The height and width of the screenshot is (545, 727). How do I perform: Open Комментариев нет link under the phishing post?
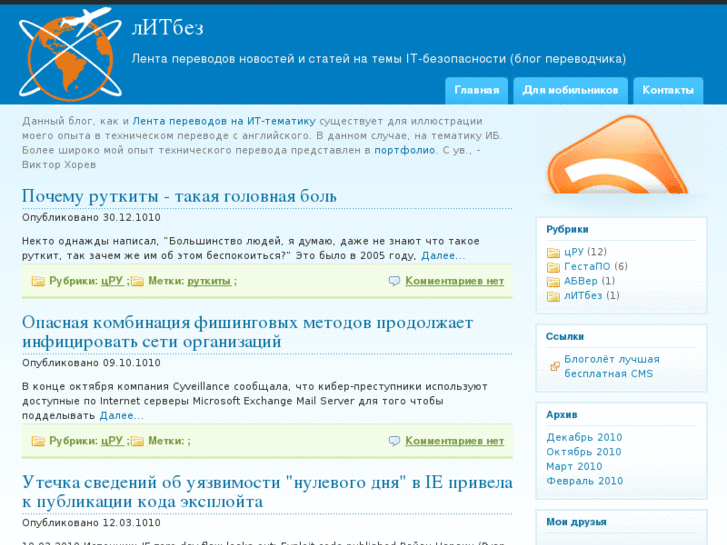tap(454, 441)
